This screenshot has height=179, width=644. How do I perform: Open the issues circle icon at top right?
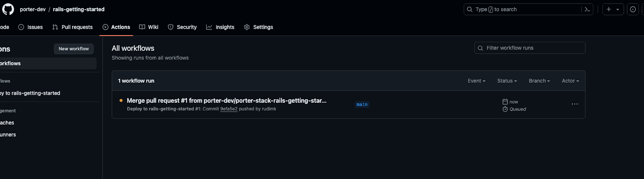(633, 9)
